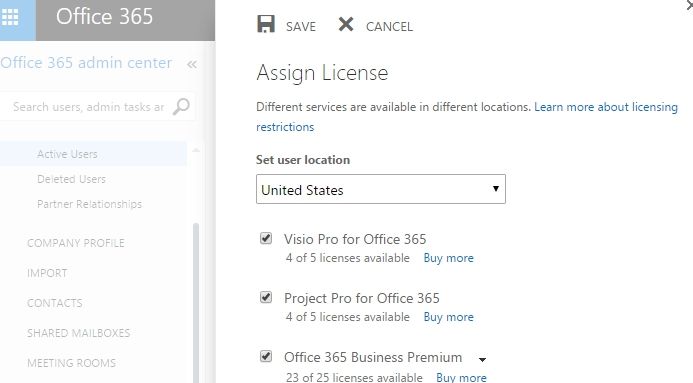The image size is (693, 383).
Task: Click Buy more for Business Premium
Action: (x=461, y=377)
